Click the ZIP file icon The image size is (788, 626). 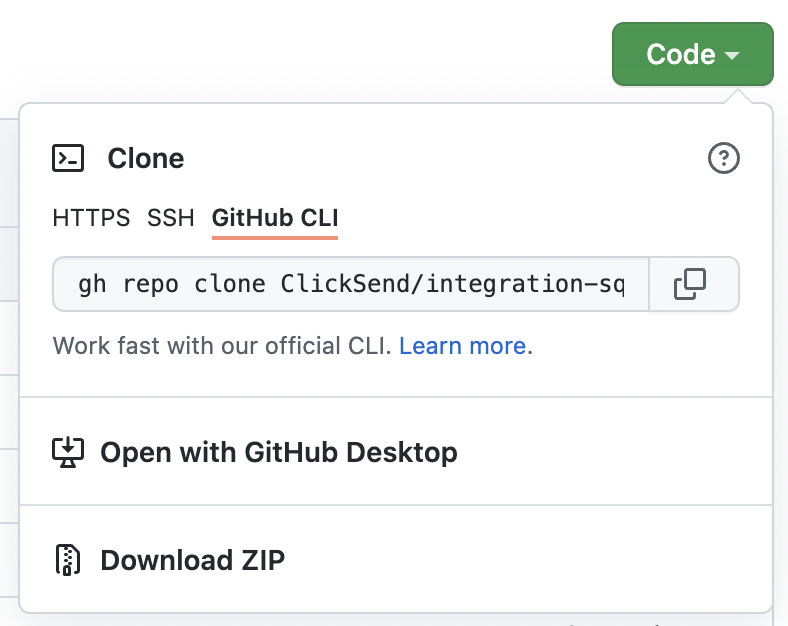point(68,560)
